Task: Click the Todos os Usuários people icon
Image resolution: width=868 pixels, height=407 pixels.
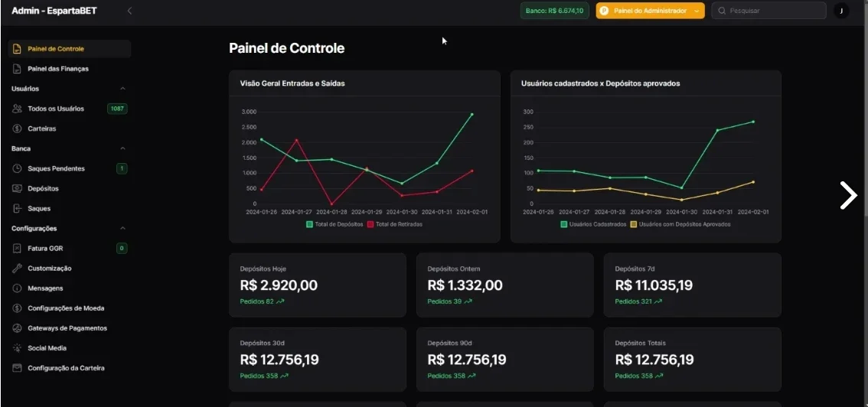Action: 17,109
